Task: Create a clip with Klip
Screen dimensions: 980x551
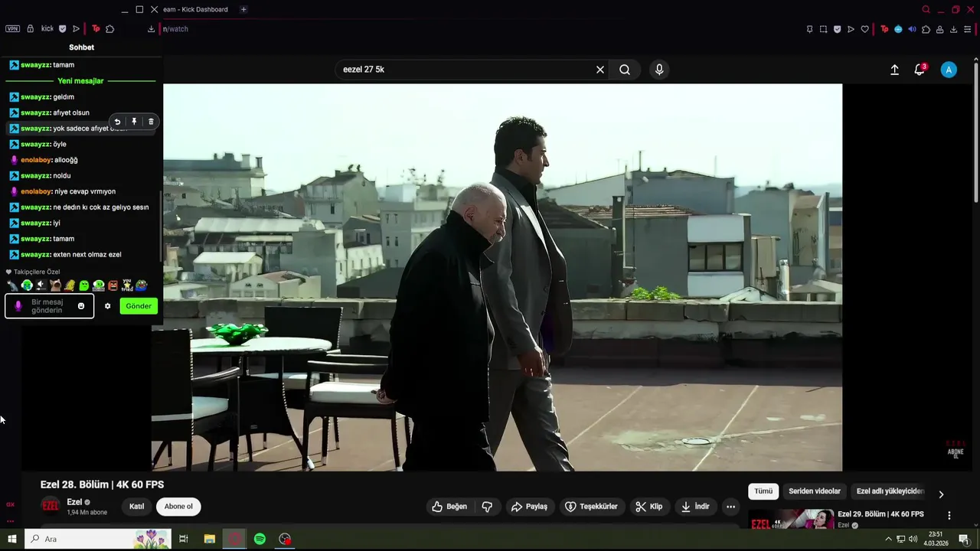Action: pyautogui.click(x=649, y=507)
